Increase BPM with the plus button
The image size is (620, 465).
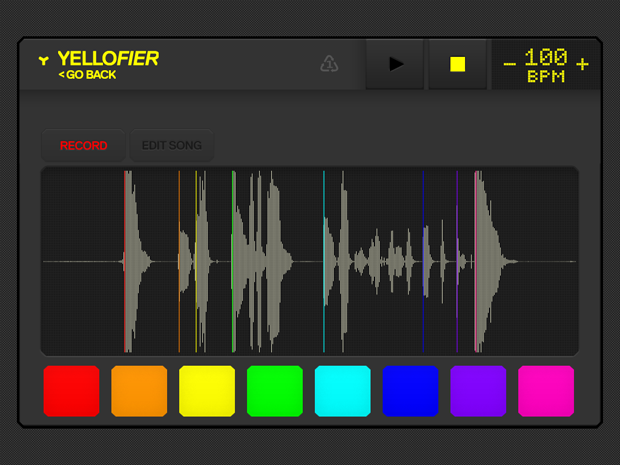[582, 64]
